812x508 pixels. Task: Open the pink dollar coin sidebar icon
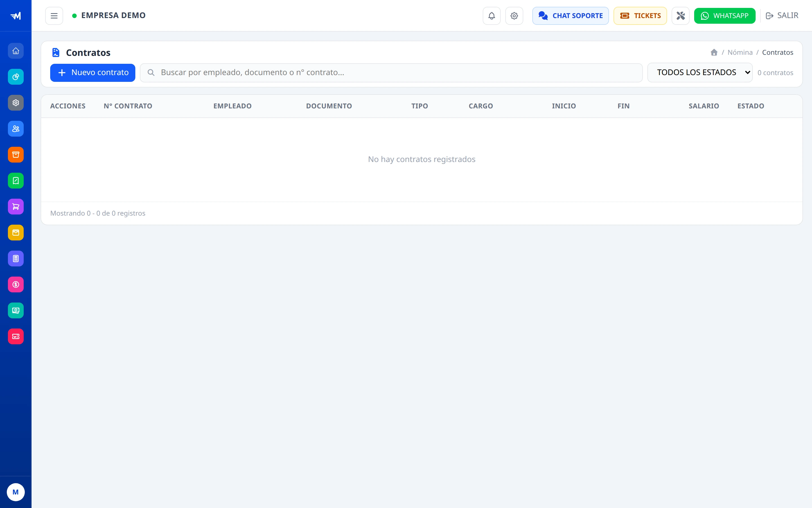click(x=16, y=284)
